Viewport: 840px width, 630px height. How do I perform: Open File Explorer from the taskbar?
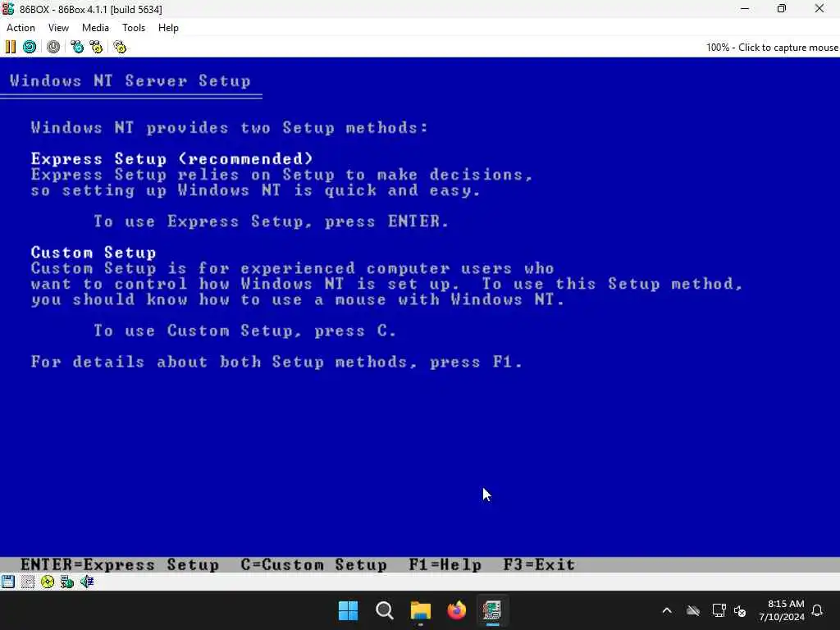(x=421, y=610)
